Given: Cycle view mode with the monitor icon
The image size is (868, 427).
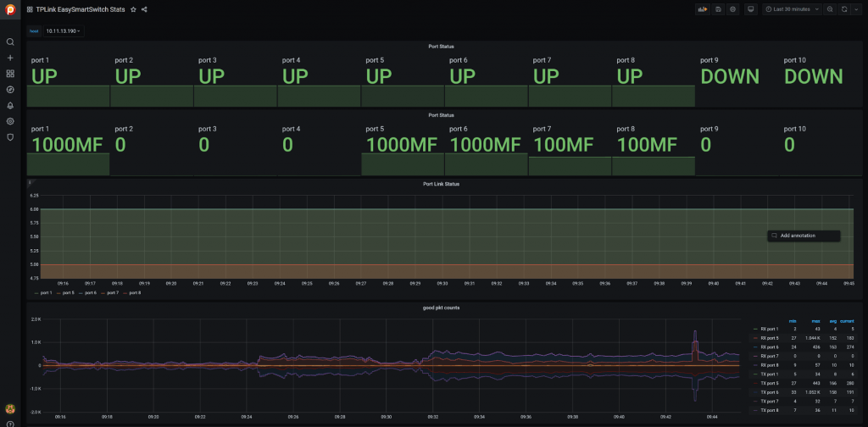Looking at the screenshot, I should (750, 9).
